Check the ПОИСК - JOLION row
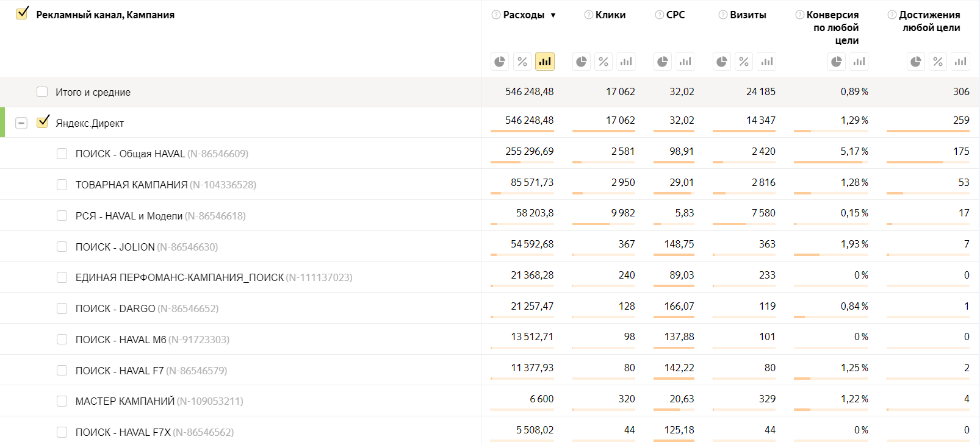Viewport: 980px width, 445px height. tap(62, 247)
